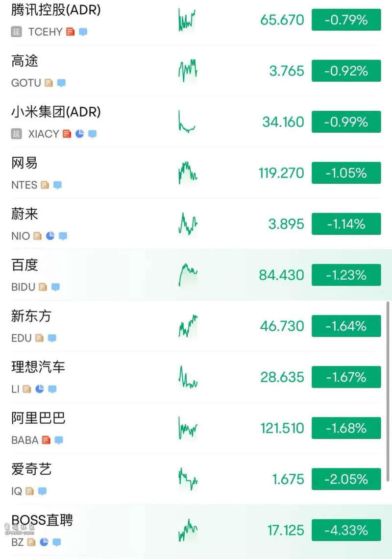
Task: Open the 蔚来 mini trend chart
Action: (x=188, y=224)
